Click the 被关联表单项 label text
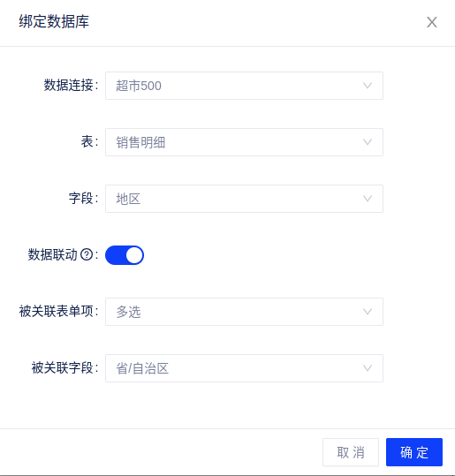The height and width of the screenshot is (476, 455). pos(57,311)
